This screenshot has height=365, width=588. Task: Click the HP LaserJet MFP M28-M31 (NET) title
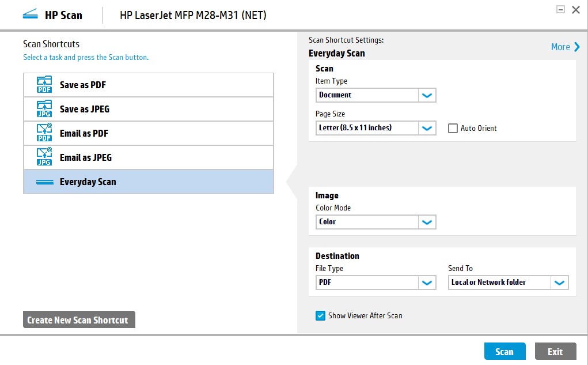(193, 15)
